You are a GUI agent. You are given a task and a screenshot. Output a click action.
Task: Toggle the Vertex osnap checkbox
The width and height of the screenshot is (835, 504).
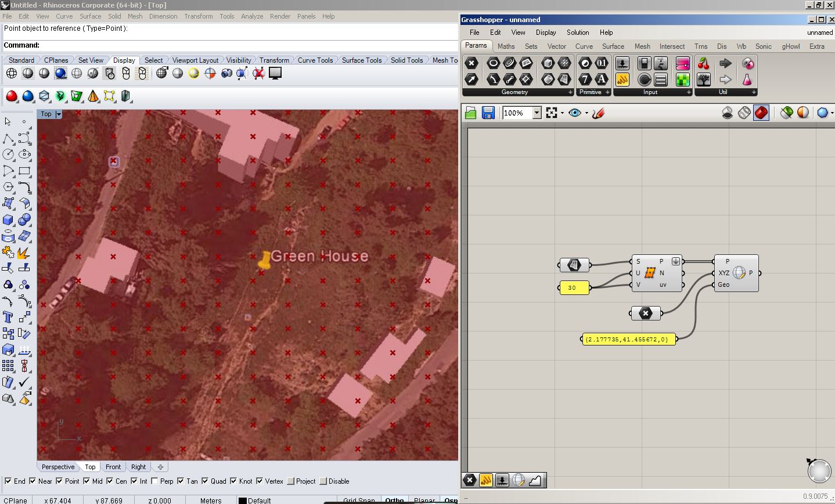point(260,481)
